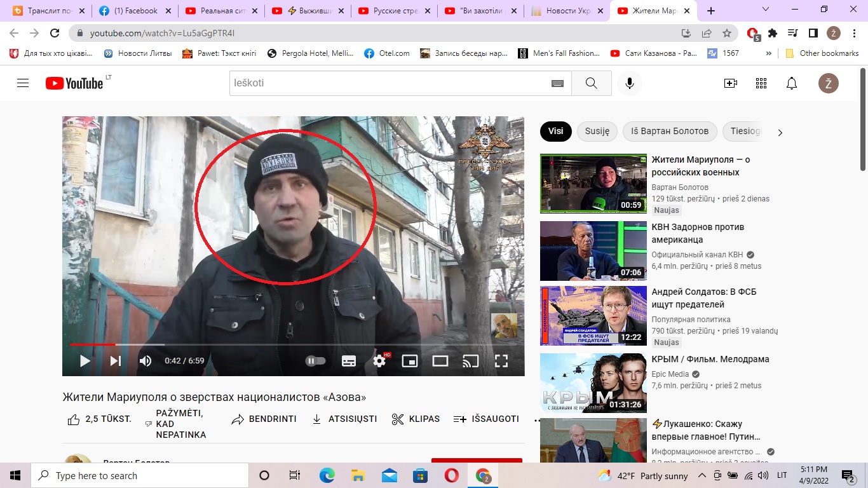Cast the video to a TV

pyautogui.click(x=471, y=361)
